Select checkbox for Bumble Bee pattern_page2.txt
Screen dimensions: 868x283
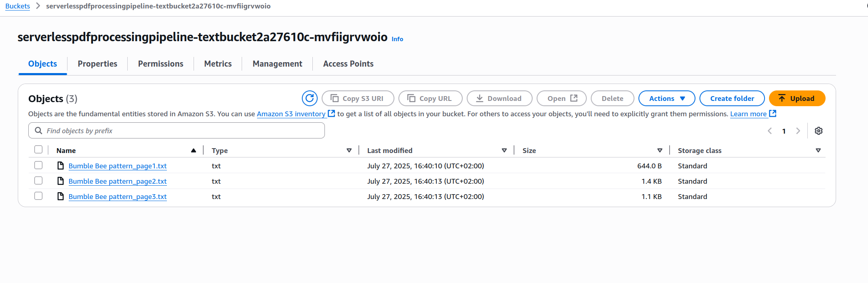[38, 180]
